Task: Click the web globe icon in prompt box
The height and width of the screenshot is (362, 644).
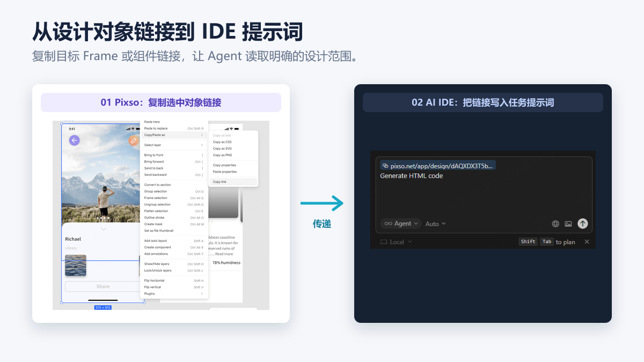Action: click(x=555, y=224)
